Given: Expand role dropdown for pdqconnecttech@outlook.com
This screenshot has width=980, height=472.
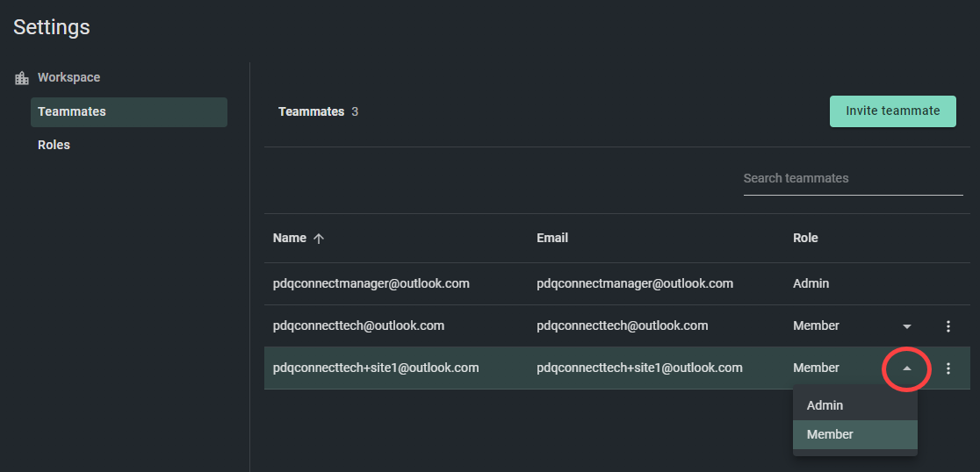Looking at the screenshot, I should click(907, 325).
